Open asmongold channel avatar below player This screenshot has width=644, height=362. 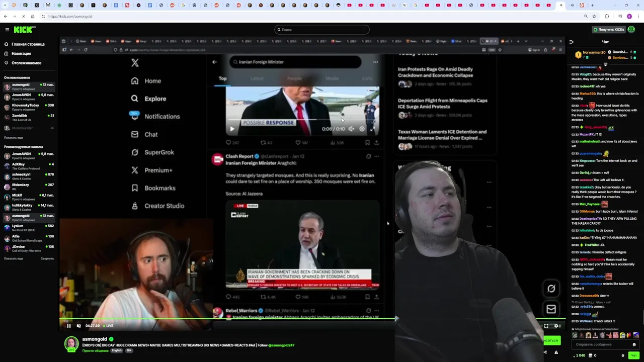[71, 344]
